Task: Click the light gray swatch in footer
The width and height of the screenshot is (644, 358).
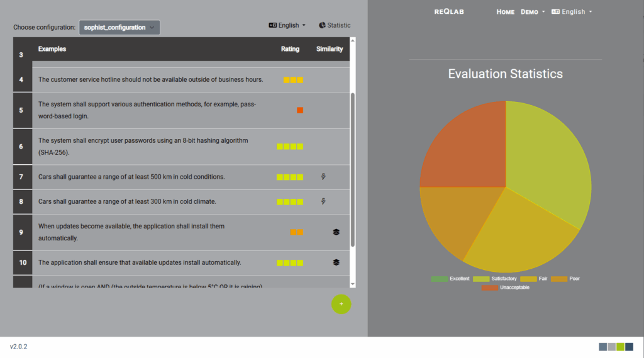Action: (x=611, y=347)
